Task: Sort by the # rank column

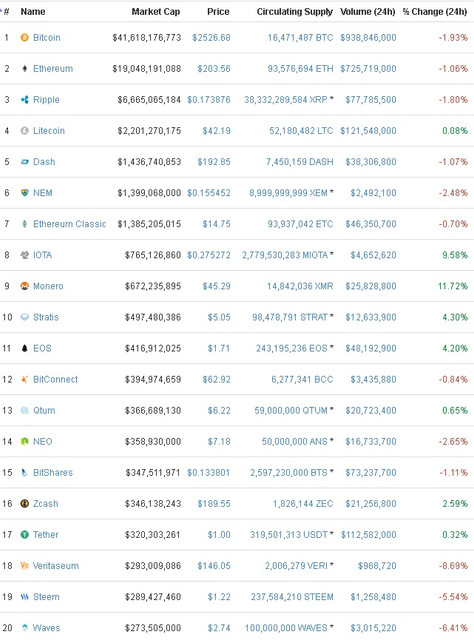Action: (6, 12)
